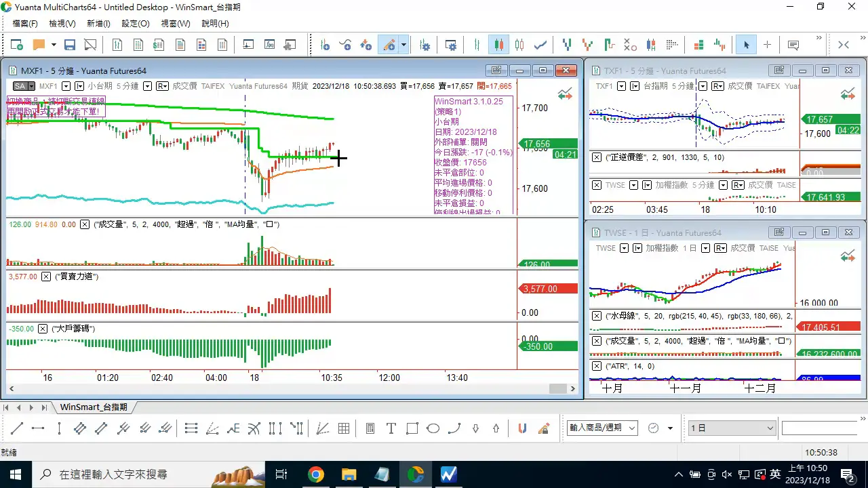868x488 pixels.
Task: Click the new workspace icon in toolbar
Action: pyautogui.click(x=17, y=45)
